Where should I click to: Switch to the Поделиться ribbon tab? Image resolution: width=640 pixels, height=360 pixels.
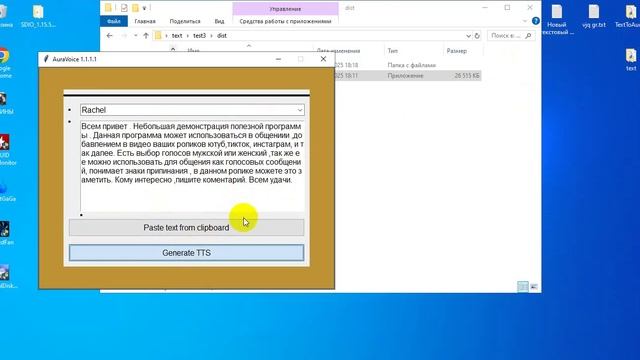(185, 21)
